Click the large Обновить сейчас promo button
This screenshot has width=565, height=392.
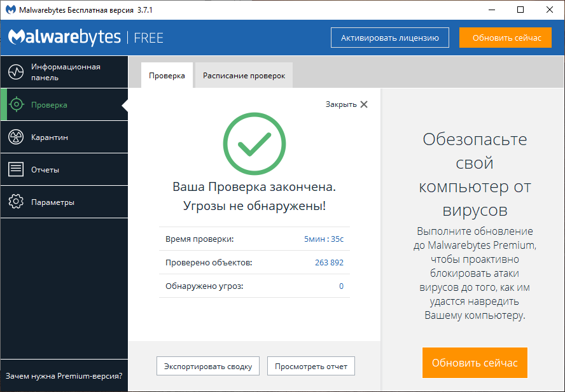pyautogui.click(x=475, y=363)
